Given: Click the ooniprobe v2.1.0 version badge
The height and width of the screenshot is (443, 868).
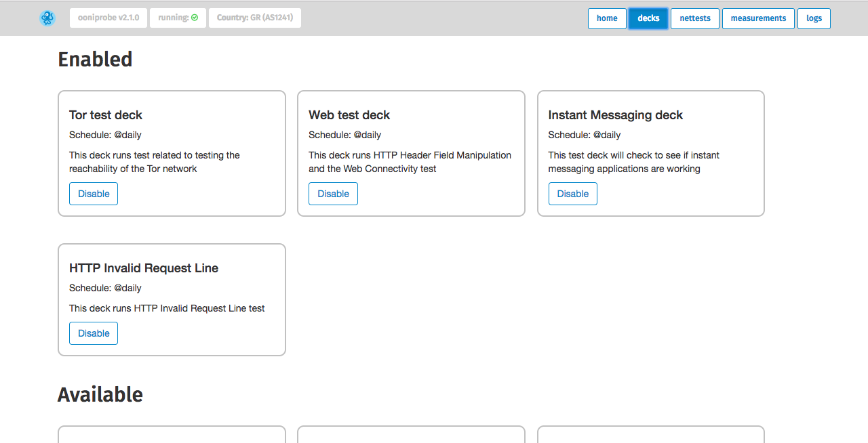Looking at the screenshot, I should pyautogui.click(x=108, y=18).
